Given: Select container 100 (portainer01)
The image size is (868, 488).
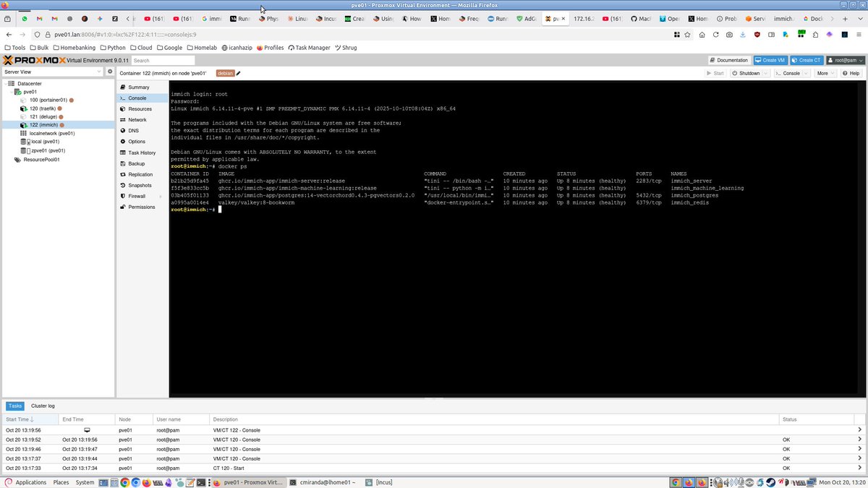Looking at the screenshot, I should tap(48, 100).
